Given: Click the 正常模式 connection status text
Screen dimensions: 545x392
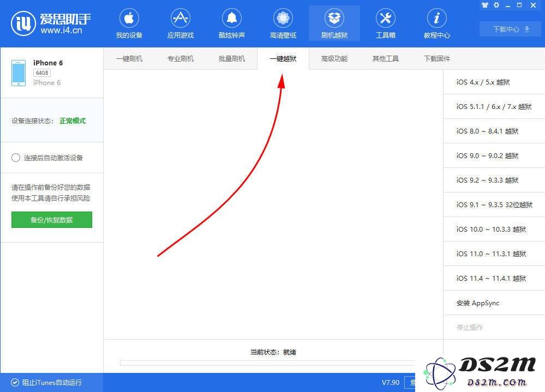Looking at the screenshot, I should pos(73,121).
